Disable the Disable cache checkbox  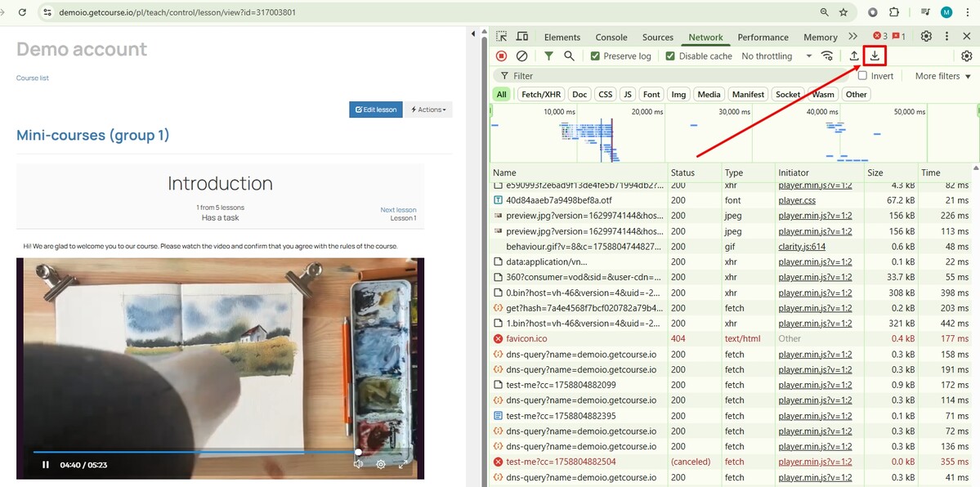point(670,56)
